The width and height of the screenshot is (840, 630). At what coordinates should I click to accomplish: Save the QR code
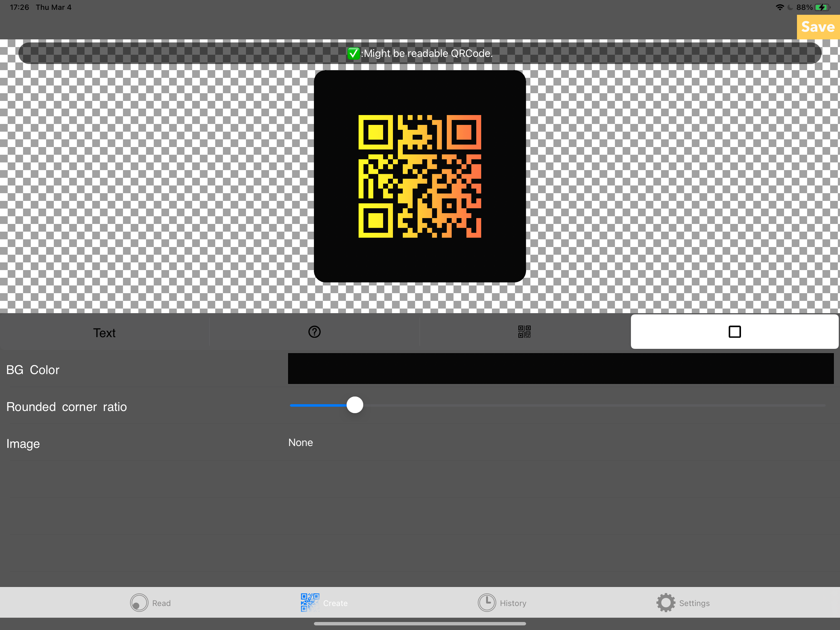tap(818, 27)
